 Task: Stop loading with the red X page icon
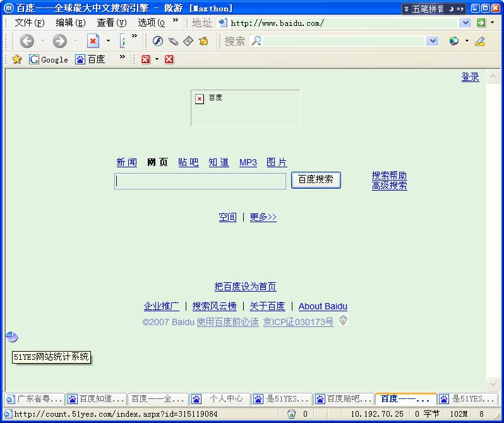[93, 41]
